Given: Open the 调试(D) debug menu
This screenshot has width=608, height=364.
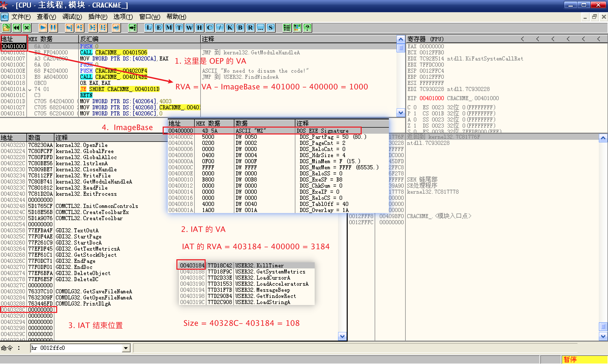Looking at the screenshot, I should [x=72, y=17].
